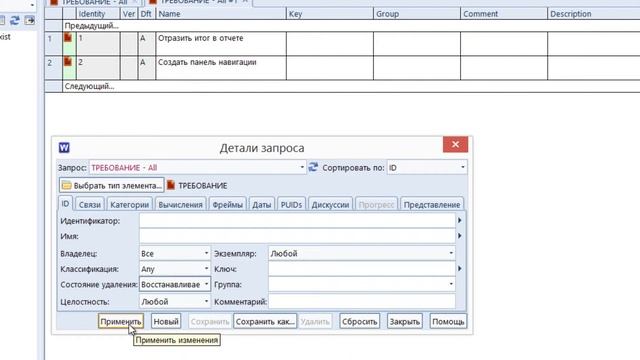The height and width of the screenshot is (360, 640).
Task: Click the Identity column header
Action: [x=98, y=13]
